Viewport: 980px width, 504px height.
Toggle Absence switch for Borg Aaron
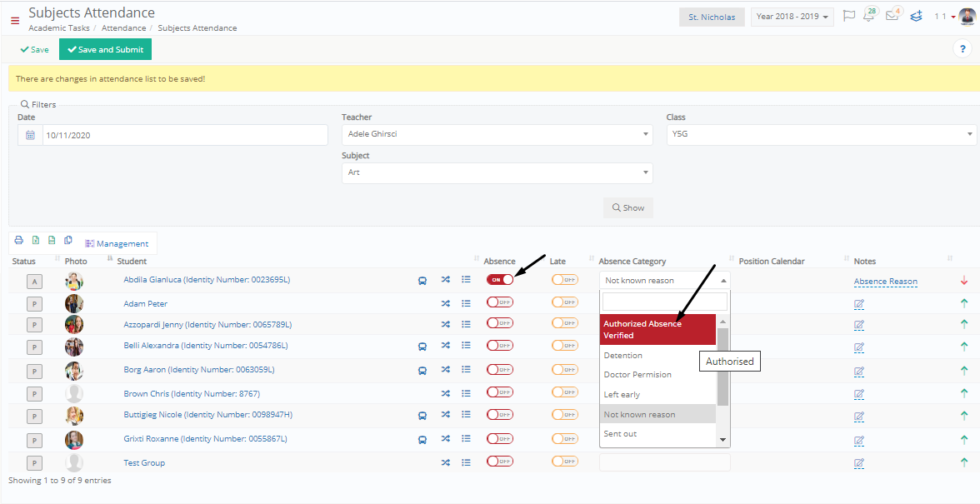pyautogui.click(x=500, y=369)
